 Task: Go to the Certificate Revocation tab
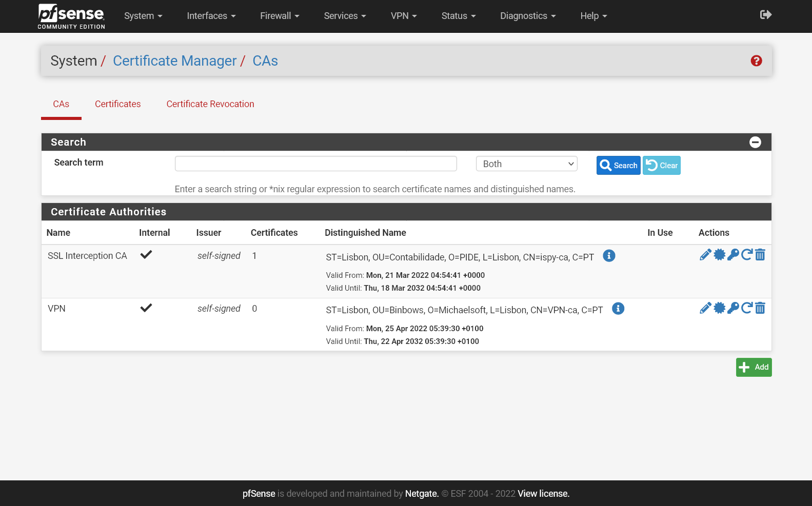click(210, 104)
